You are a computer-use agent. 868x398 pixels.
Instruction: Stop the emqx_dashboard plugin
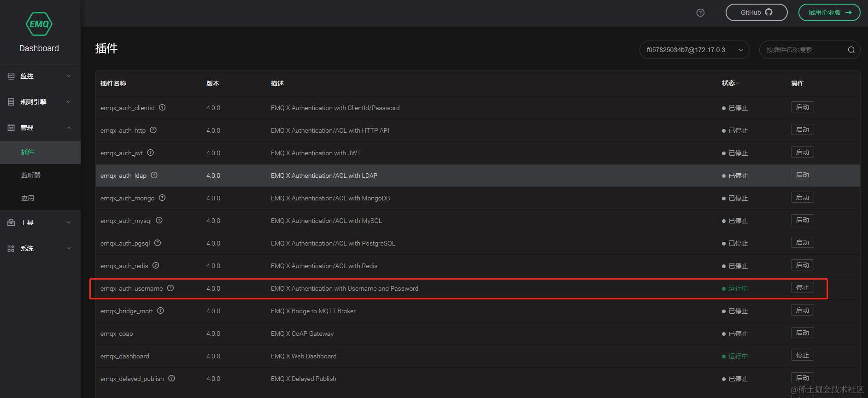point(803,355)
